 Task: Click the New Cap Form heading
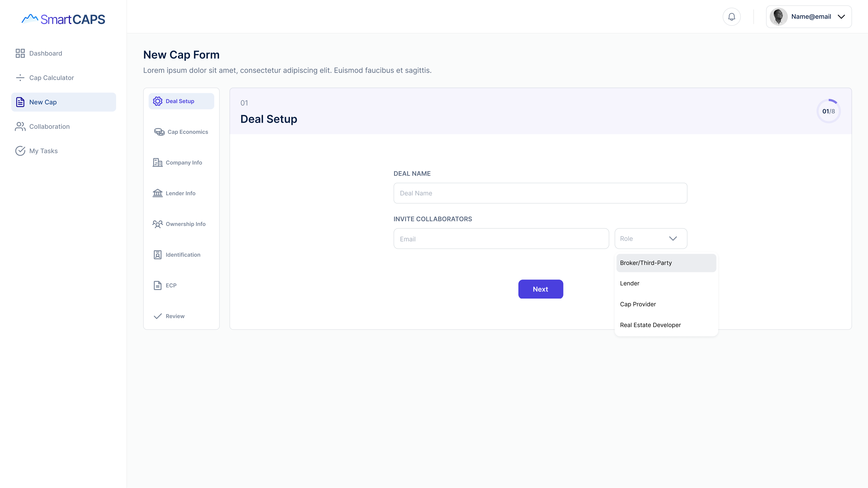pos(181,54)
